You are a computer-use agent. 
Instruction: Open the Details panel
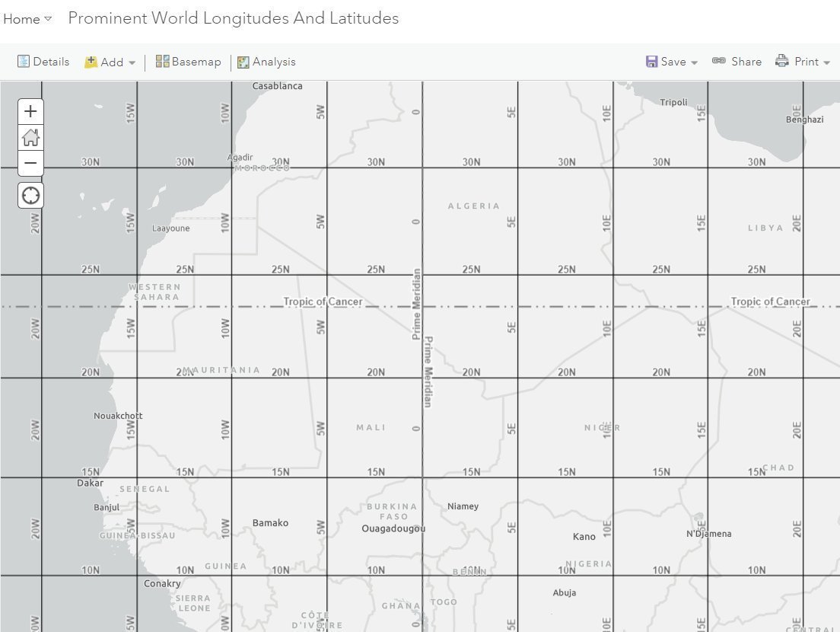[43, 62]
